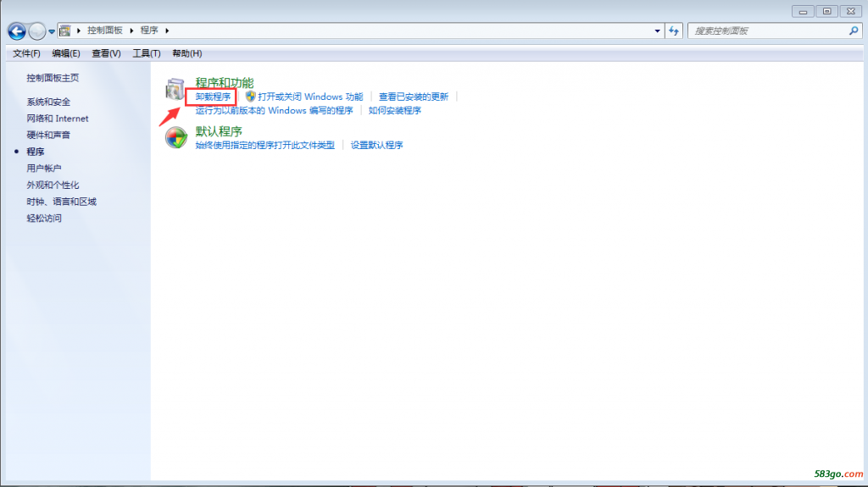
Task: Click the magnifier search icon
Action: tap(854, 31)
